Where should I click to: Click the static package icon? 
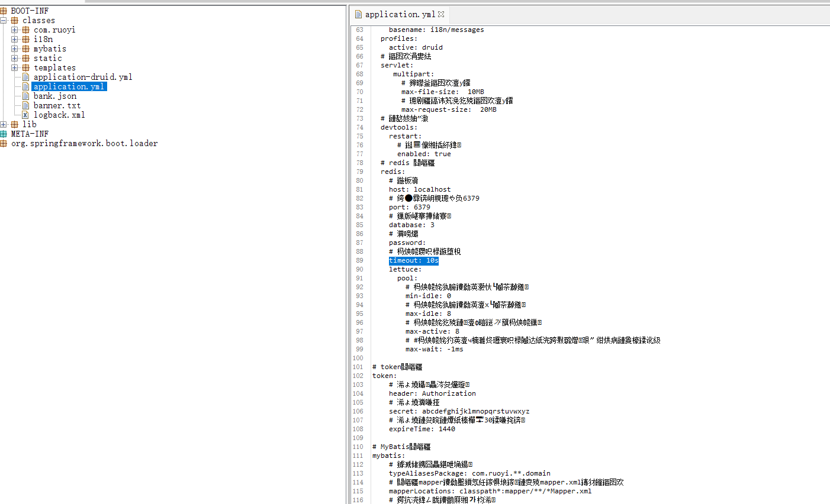(26, 58)
